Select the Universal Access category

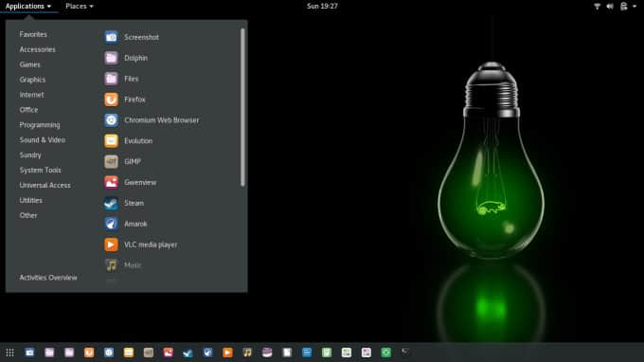[45, 186]
